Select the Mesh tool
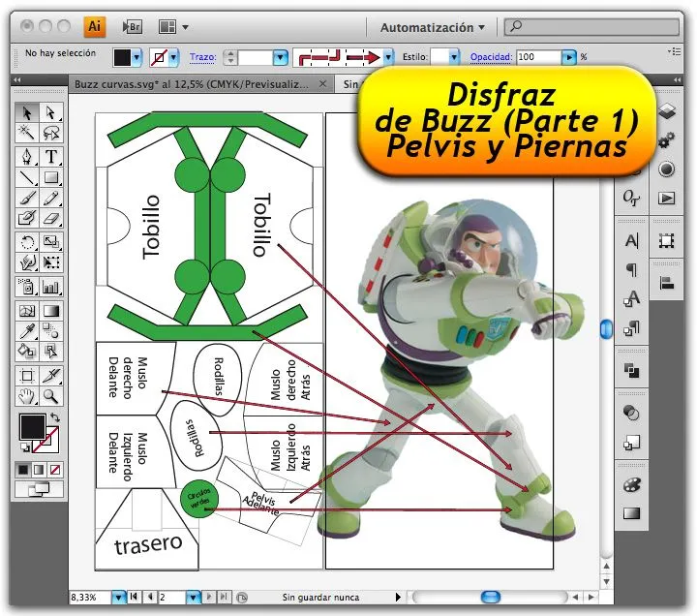This screenshot has height=616, width=697. [27, 311]
